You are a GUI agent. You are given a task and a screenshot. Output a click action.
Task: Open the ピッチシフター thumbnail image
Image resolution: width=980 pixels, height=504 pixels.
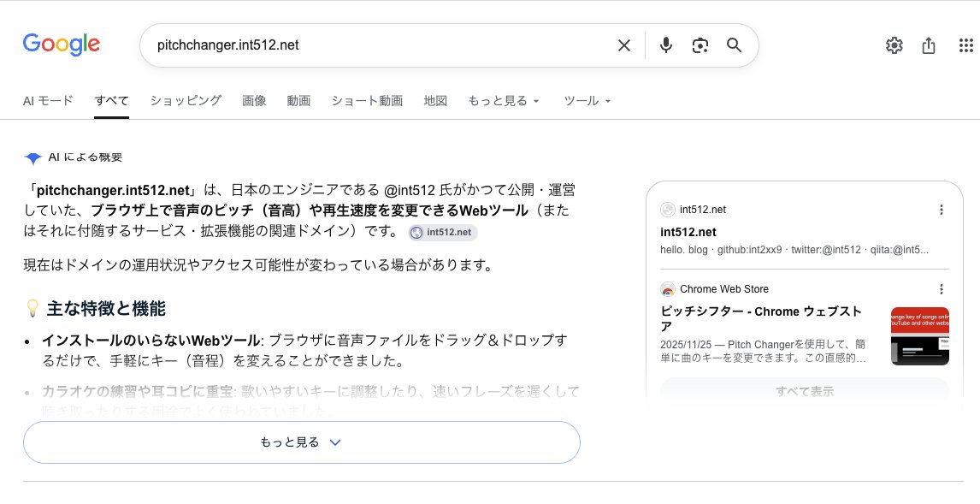[x=920, y=335]
